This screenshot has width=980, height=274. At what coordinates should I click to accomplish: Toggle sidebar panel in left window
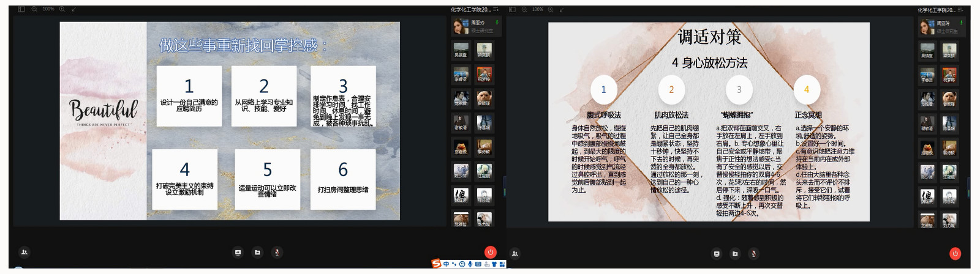tap(21, 9)
